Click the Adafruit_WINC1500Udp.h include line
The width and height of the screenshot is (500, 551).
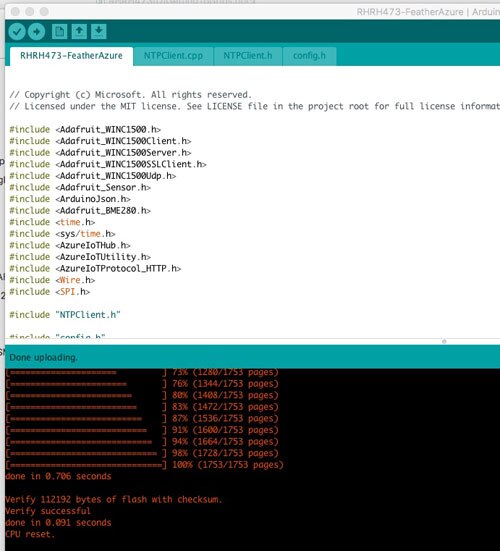click(92, 176)
